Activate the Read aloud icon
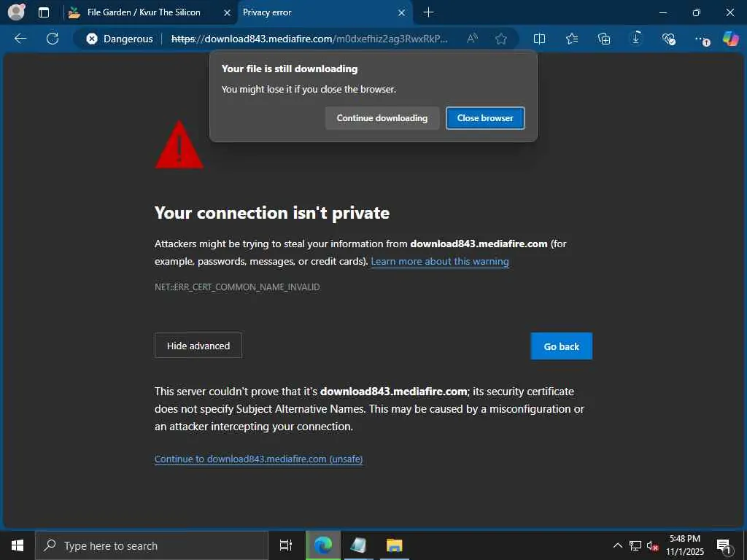 click(472, 39)
